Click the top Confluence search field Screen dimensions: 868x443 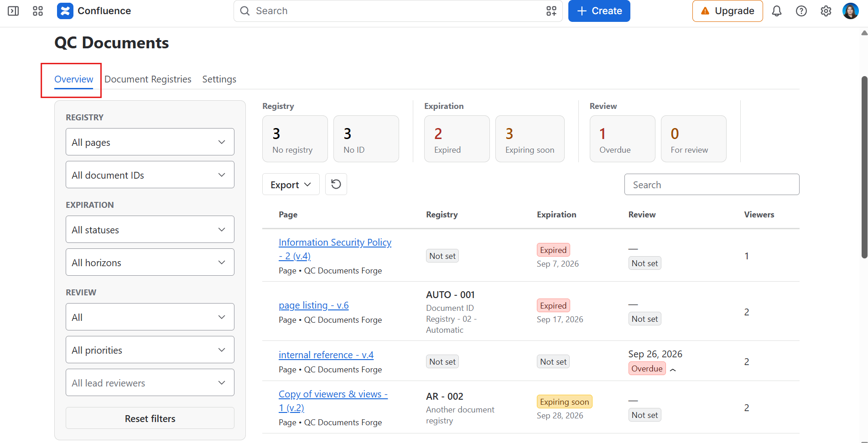click(x=398, y=11)
